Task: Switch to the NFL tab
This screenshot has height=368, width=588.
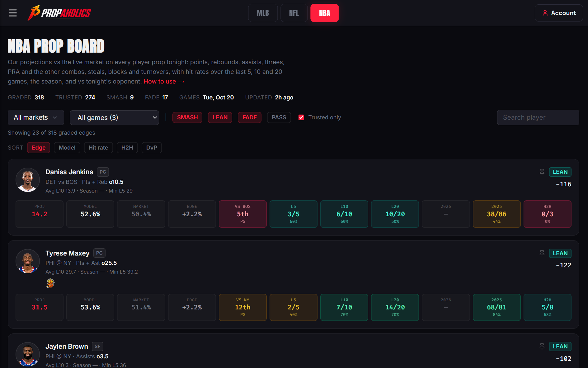Action: (294, 13)
